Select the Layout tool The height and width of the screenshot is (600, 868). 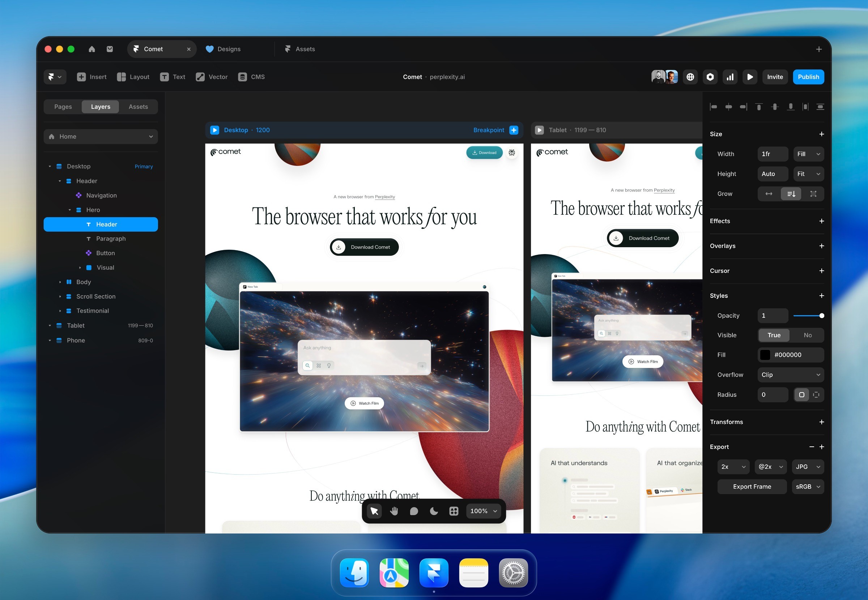click(133, 77)
